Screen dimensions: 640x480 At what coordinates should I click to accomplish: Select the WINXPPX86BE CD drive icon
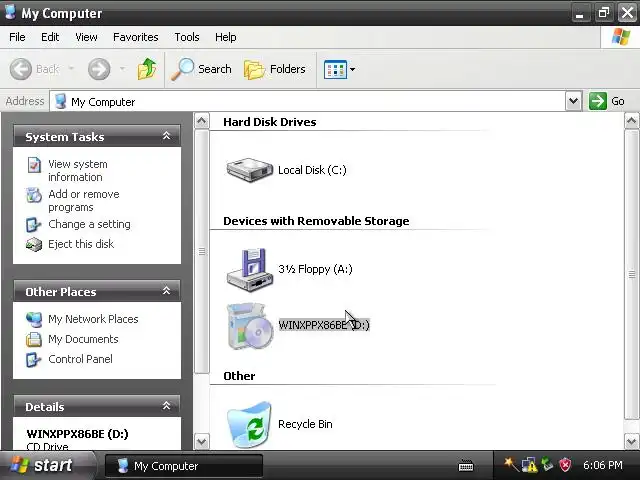click(249, 326)
